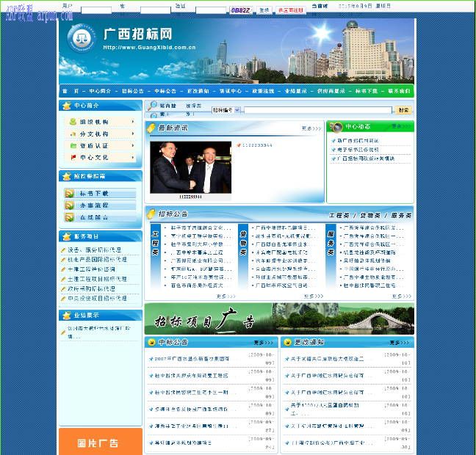Click the 中心文化 red flag icon

(x=73, y=158)
